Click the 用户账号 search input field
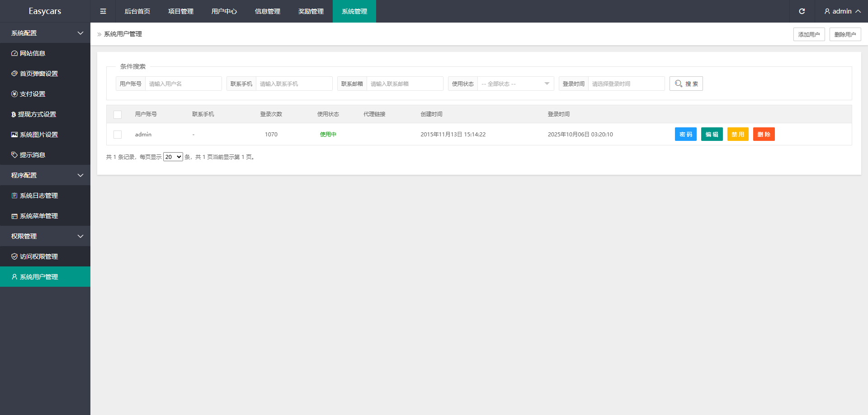This screenshot has height=415, width=868. point(183,84)
